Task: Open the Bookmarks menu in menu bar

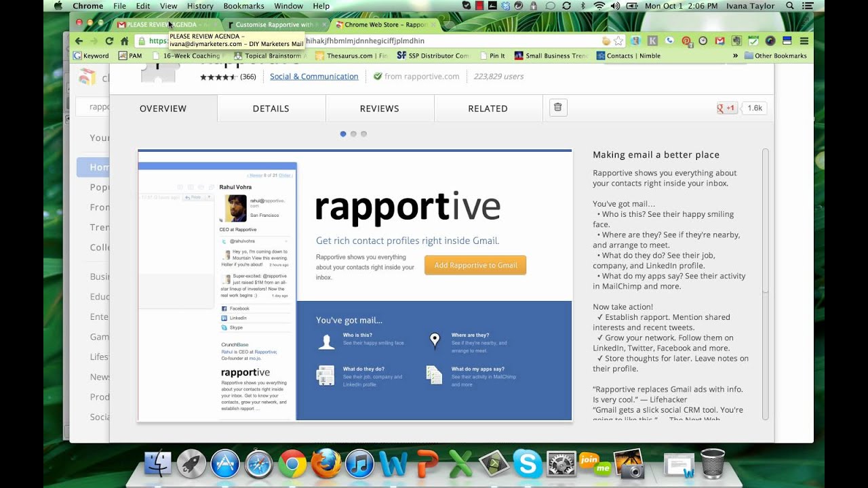Action: tap(244, 6)
